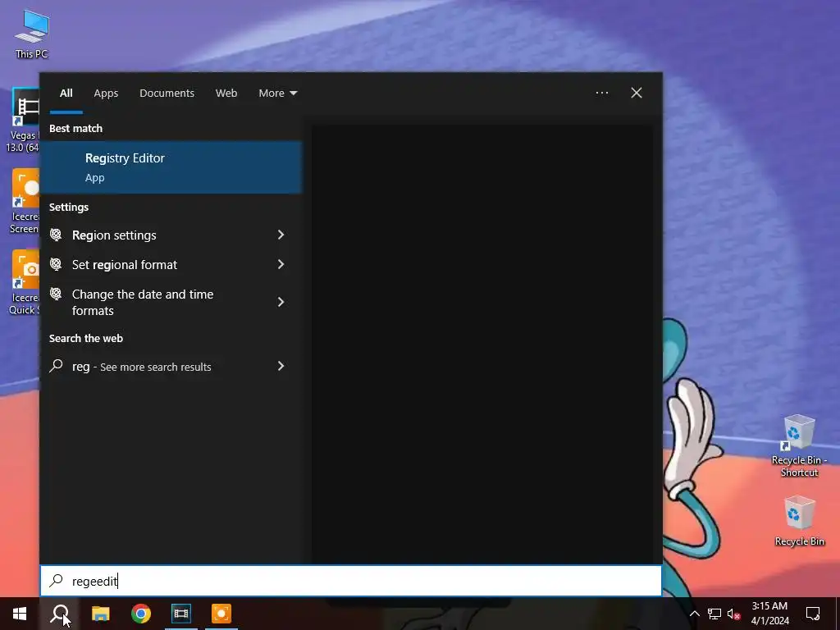Expand arrow beside reg web search

(x=281, y=366)
